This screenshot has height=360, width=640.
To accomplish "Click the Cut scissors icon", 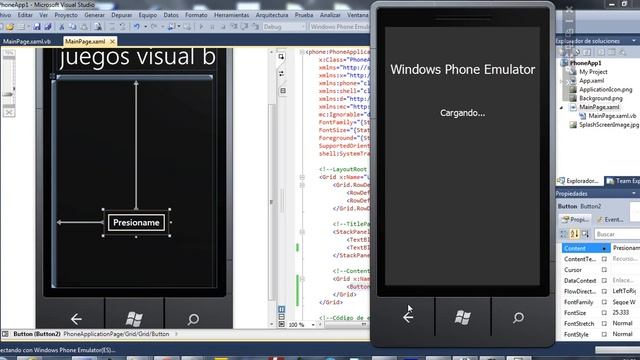I will (x=62, y=27).
